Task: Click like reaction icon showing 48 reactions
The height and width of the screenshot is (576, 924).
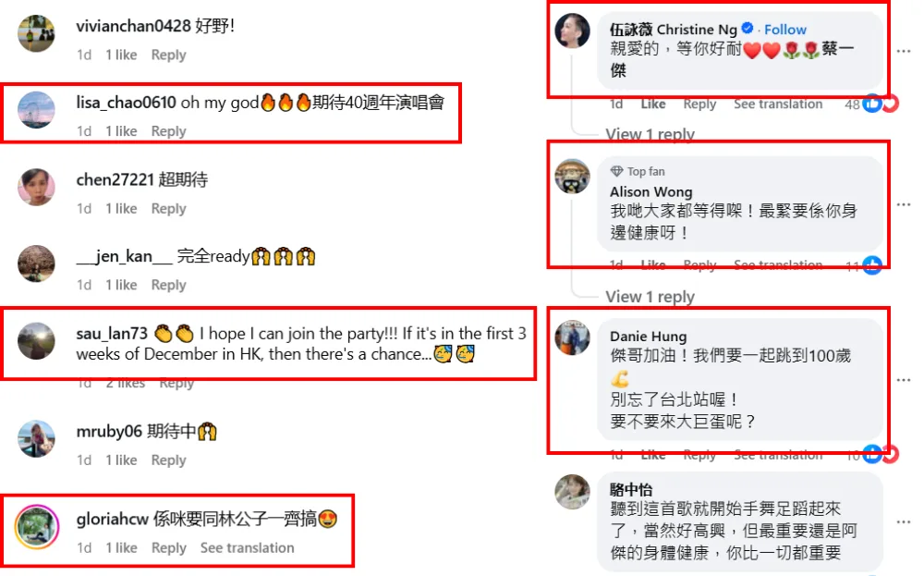Action: coord(872,104)
